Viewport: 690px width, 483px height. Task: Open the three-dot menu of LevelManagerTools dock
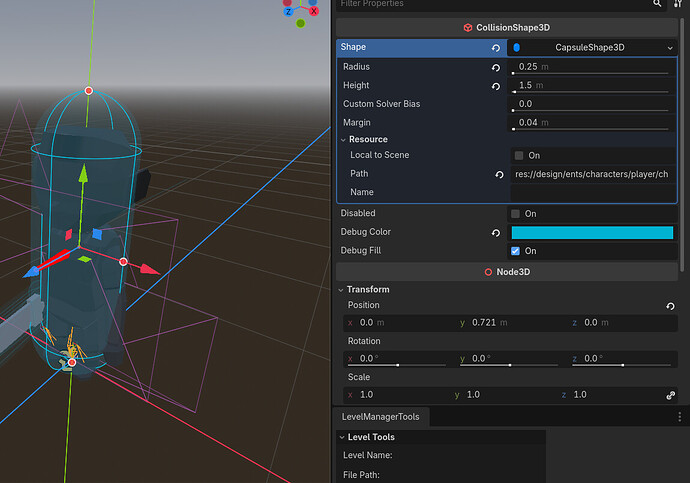click(x=679, y=417)
